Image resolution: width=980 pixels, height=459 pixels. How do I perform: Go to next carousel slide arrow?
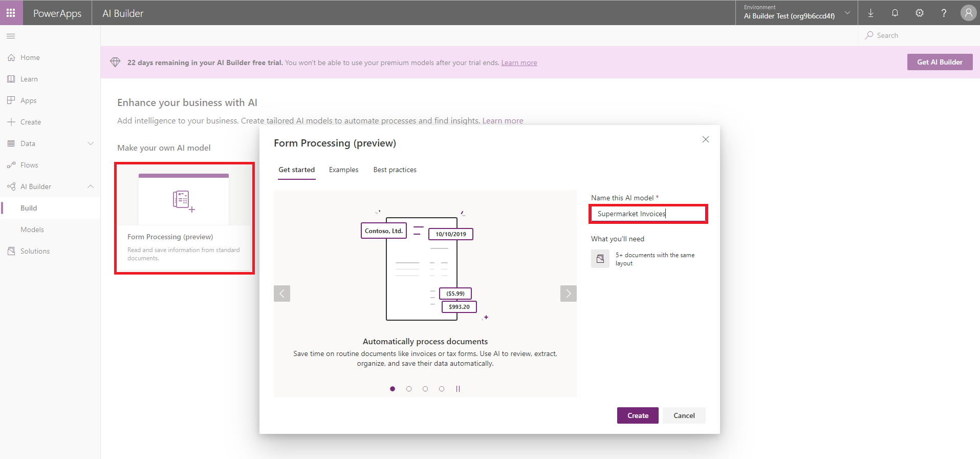click(568, 294)
